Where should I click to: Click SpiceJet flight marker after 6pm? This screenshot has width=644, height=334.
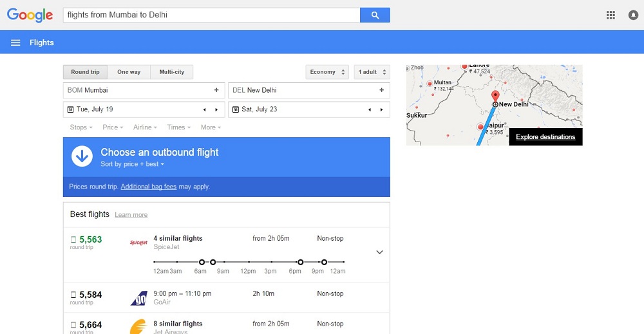[301, 262]
